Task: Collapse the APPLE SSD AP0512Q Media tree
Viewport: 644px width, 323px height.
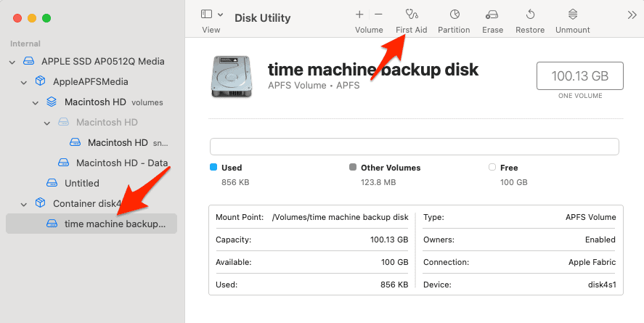Action: pyautogui.click(x=12, y=62)
